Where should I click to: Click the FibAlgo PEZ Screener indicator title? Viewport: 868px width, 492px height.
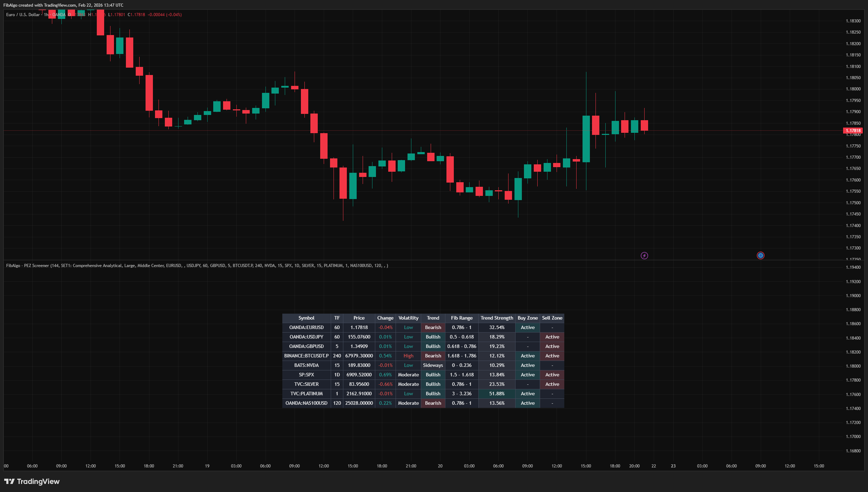(x=27, y=265)
